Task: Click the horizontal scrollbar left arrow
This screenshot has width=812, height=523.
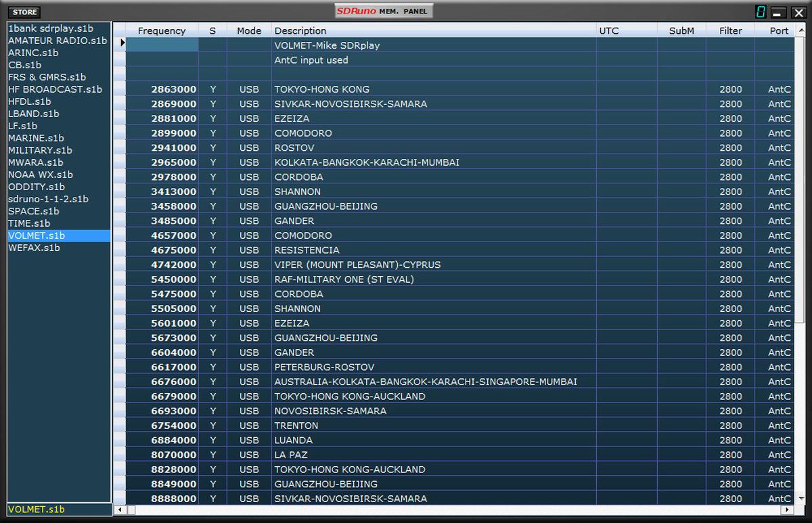Action: 119,509
